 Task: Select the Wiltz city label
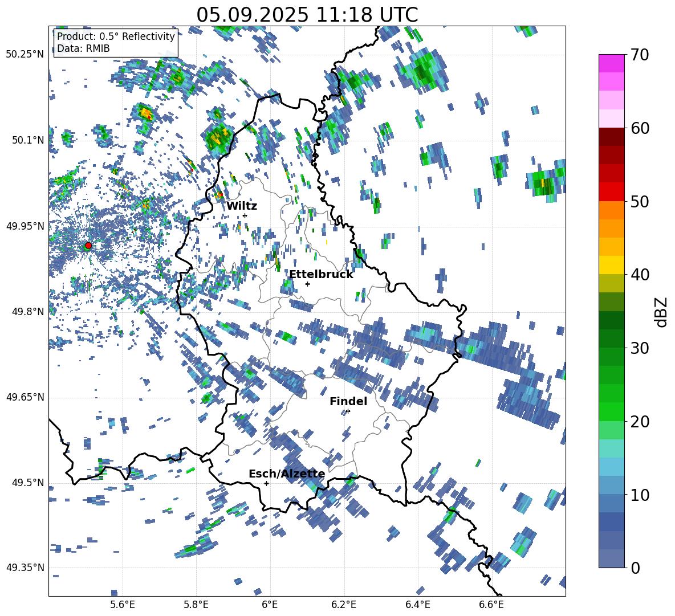[x=242, y=206]
